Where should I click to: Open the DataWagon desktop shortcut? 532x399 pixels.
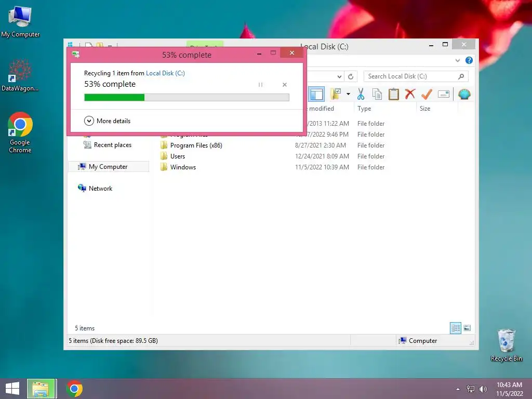click(20, 75)
